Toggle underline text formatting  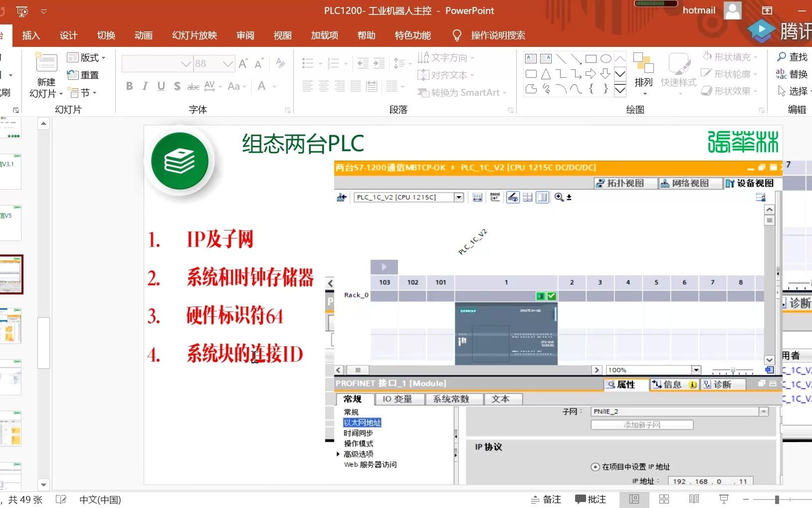(161, 86)
